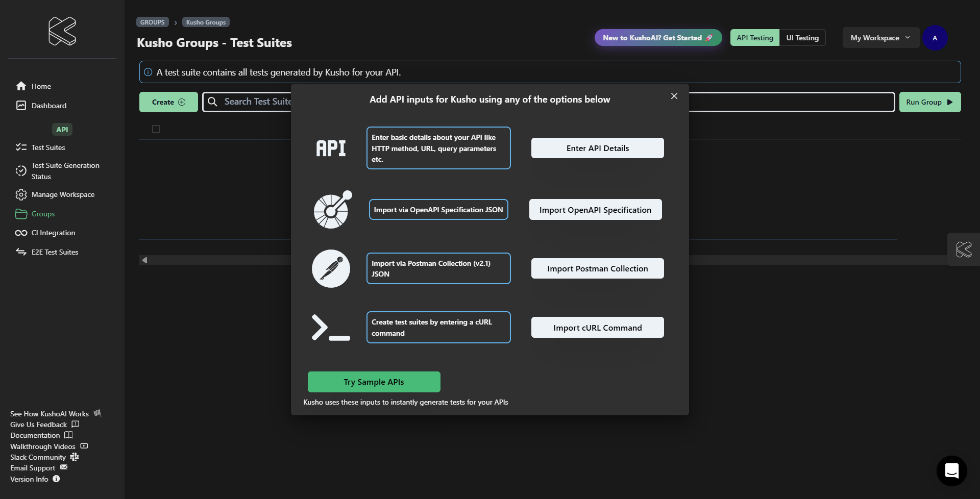The width and height of the screenshot is (980, 499).
Task: Click the floating Kusho widget on right edge
Action: click(964, 249)
